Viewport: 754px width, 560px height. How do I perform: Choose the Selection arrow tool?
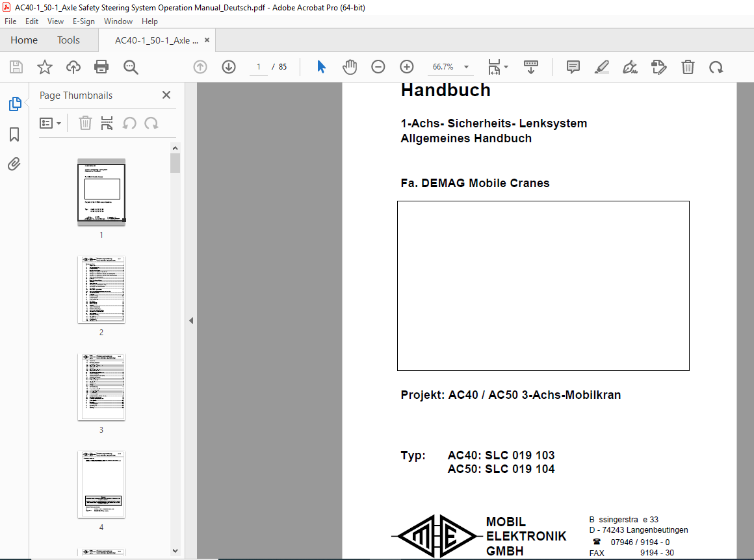point(322,67)
